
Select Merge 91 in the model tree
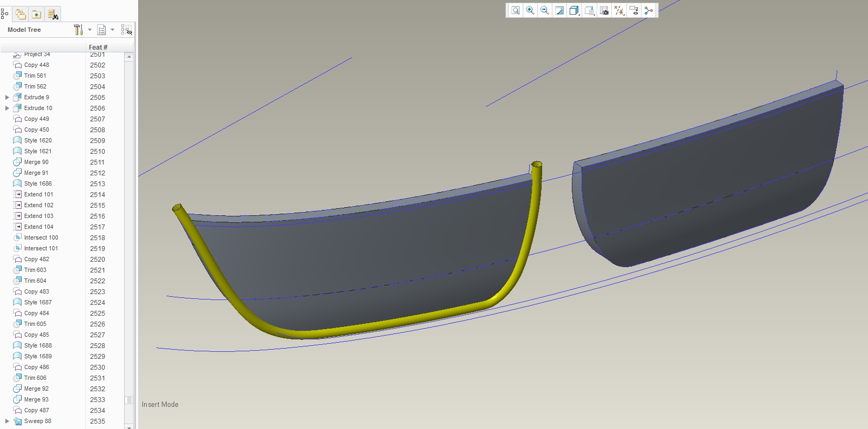coord(36,173)
